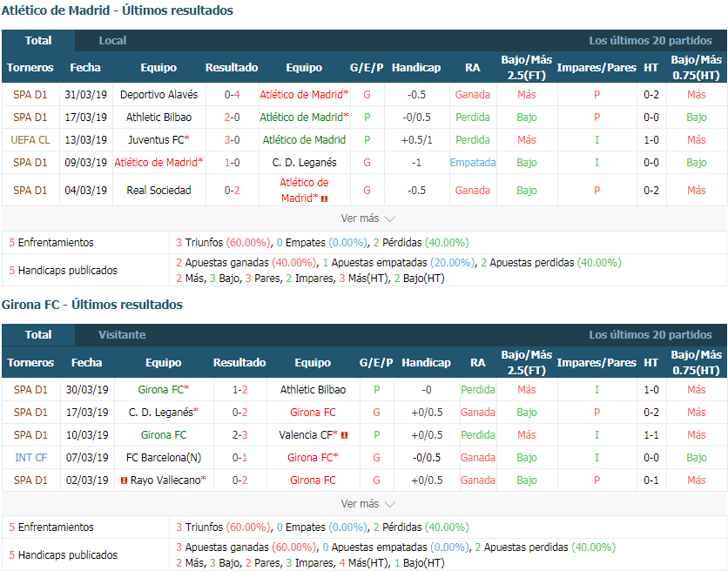Click the G/E/P column header in Girona table

tap(376, 363)
